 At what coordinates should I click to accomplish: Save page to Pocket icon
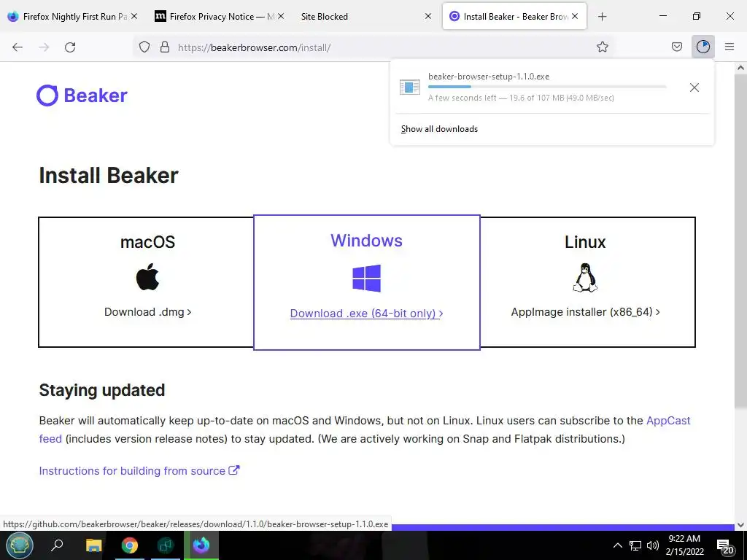pos(677,47)
